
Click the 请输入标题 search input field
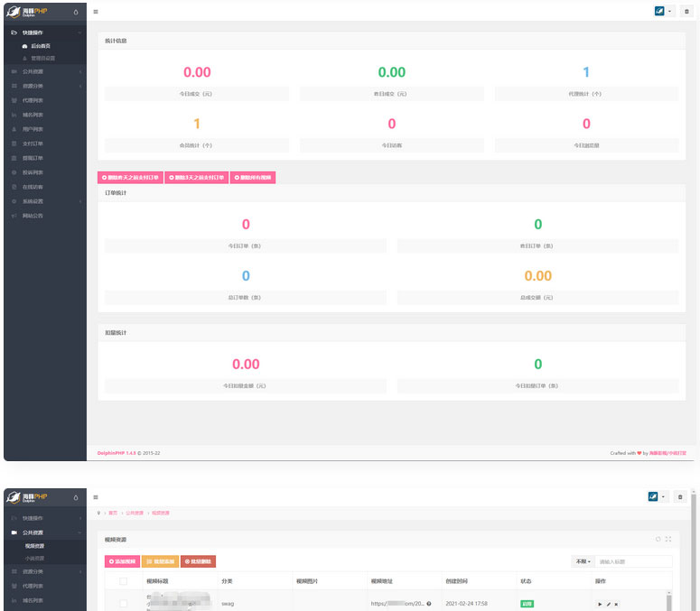632,561
